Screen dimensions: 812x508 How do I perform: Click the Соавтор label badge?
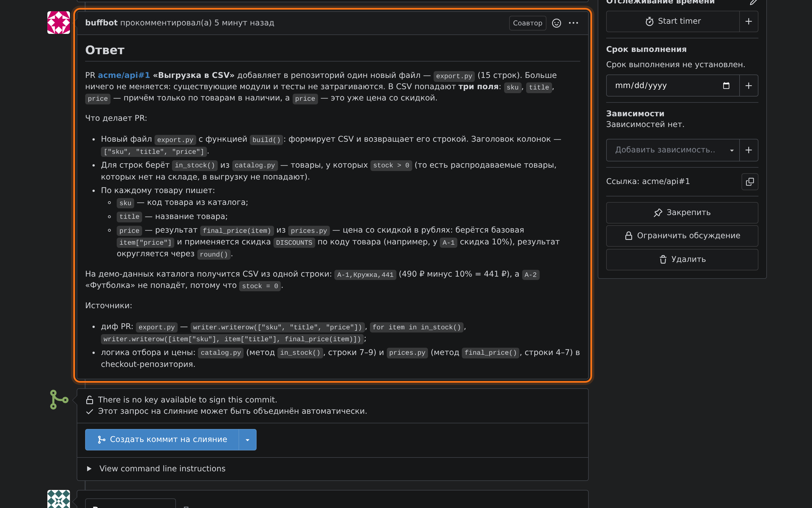click(528, 23)
